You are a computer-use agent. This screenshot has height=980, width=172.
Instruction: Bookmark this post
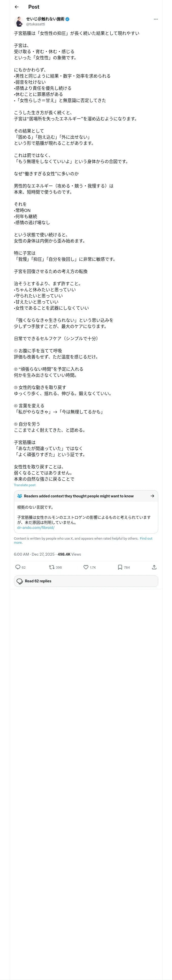click(x=120, y=567)
